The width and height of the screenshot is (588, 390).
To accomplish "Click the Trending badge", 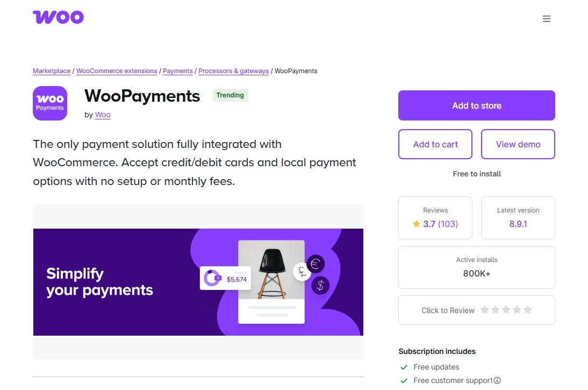I will [x=230, y=95].
